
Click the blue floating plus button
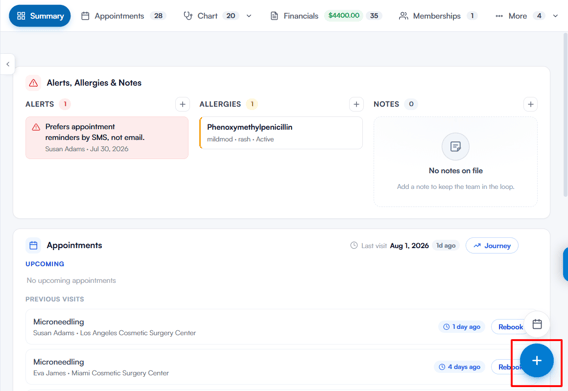pos(537,361)
